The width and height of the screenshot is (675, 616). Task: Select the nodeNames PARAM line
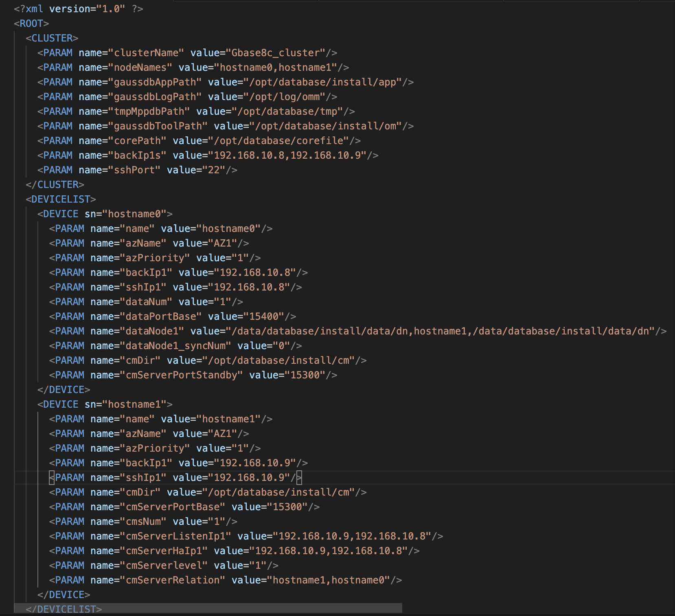pyautogui.click(x=193, y=68)
